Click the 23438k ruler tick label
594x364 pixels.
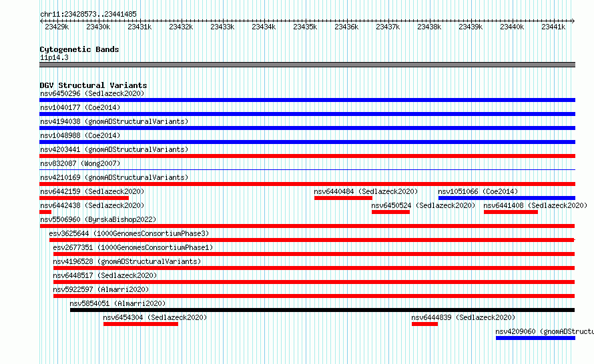(x=429, y=27)
